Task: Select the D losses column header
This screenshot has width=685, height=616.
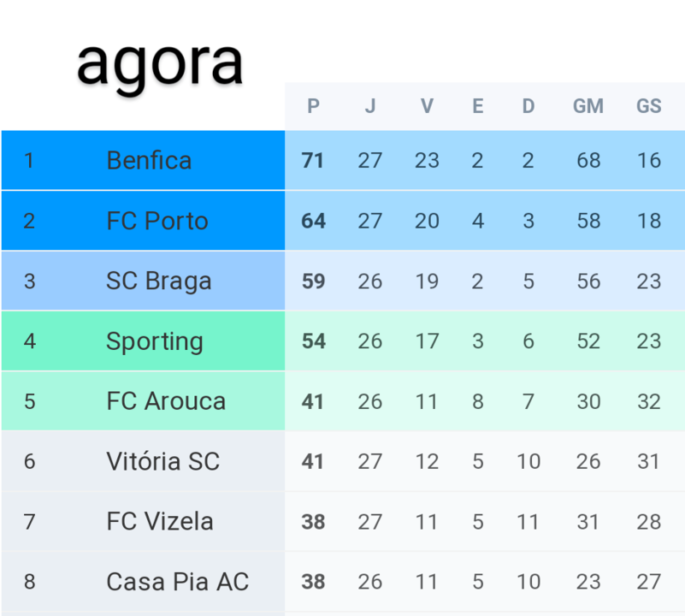Action: (x=529, y=106)
